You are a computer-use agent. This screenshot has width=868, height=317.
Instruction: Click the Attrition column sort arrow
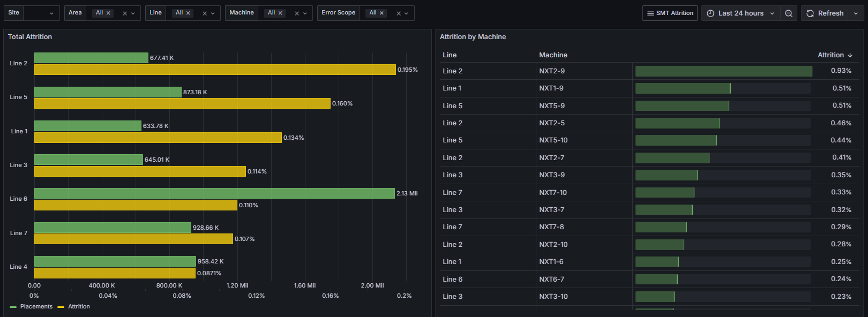click(x=850, y=55)
